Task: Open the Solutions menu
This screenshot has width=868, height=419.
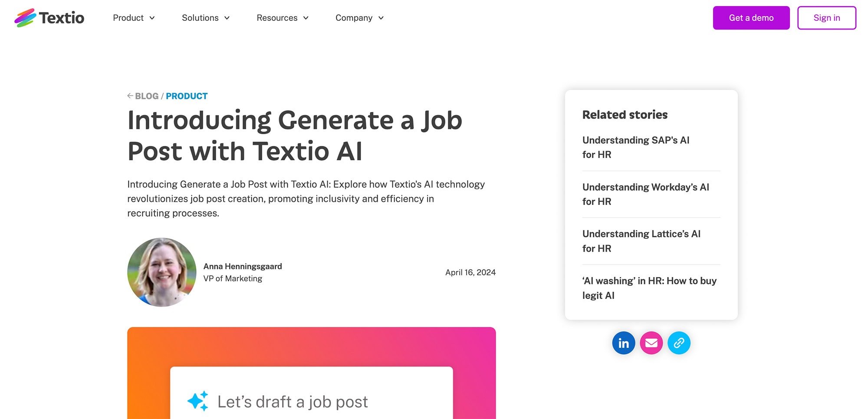Action: pos(206,18)
